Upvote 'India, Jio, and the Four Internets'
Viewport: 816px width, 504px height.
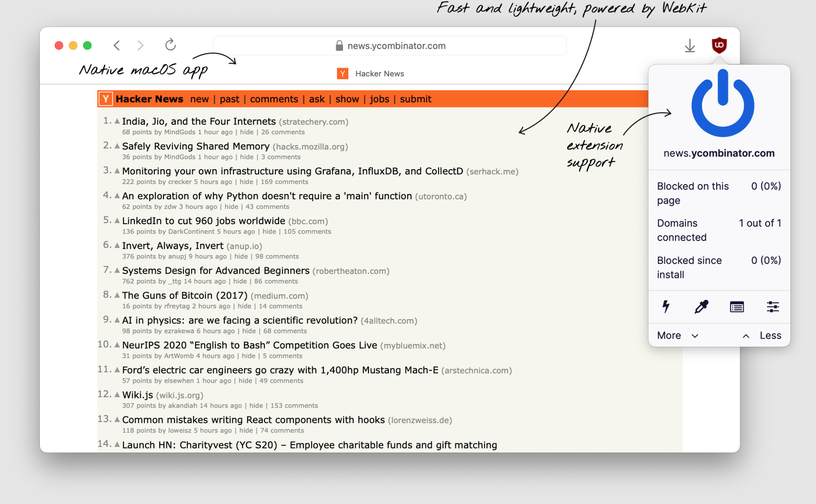tap(117, 121)
